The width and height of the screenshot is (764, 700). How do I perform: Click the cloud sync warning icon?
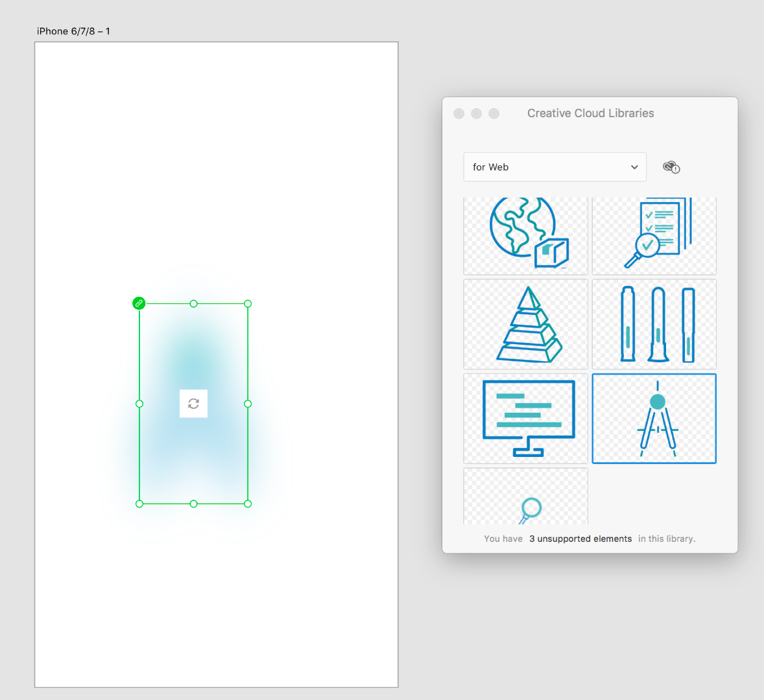coord(671,167)
